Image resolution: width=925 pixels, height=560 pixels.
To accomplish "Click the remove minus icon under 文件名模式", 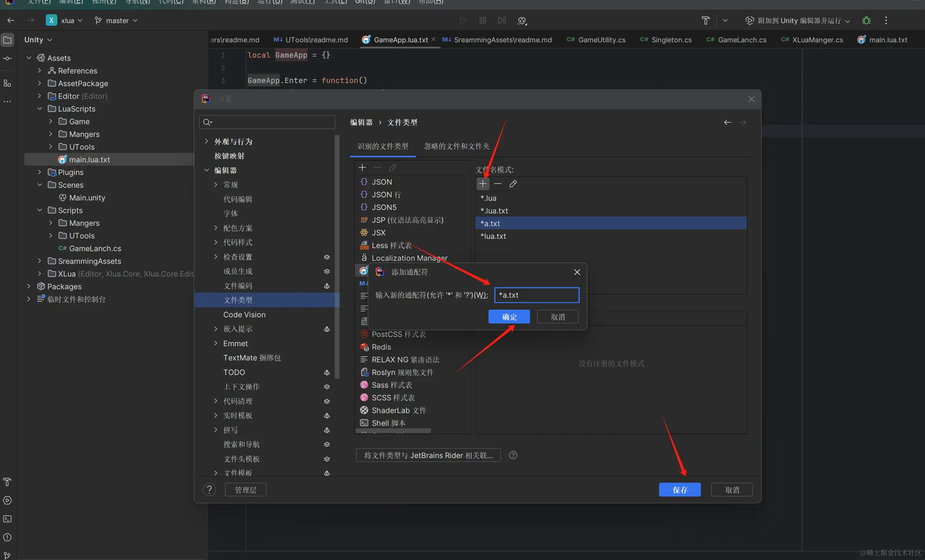I will click(x=498, y=184).
